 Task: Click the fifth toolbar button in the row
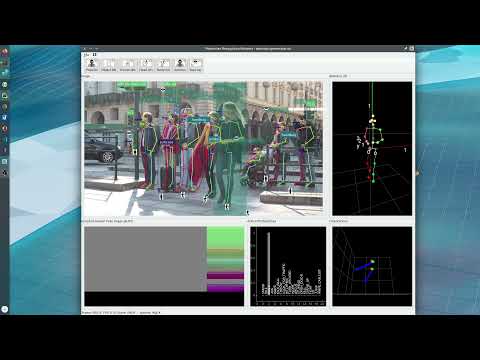(163, 65)
